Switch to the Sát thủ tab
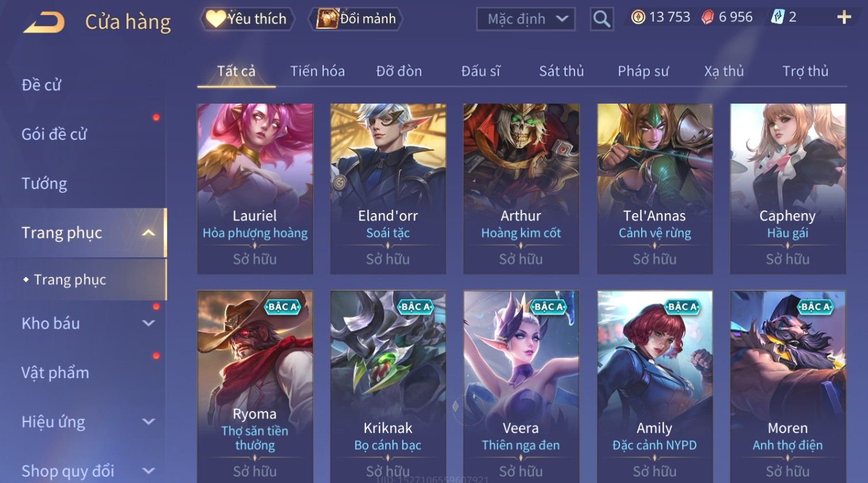This screenshot has width=868, height=483. point(561,71)
